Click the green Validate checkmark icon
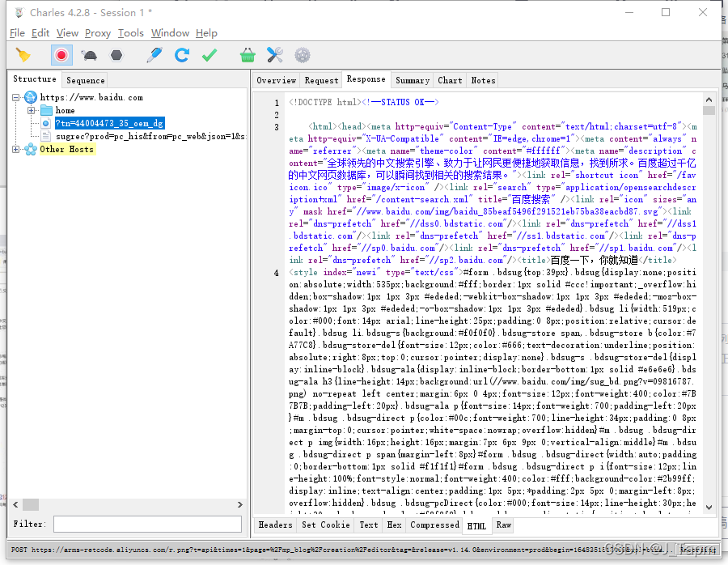Image resolution: width=728 pixels, height=565 pixels. click(210, 55)
